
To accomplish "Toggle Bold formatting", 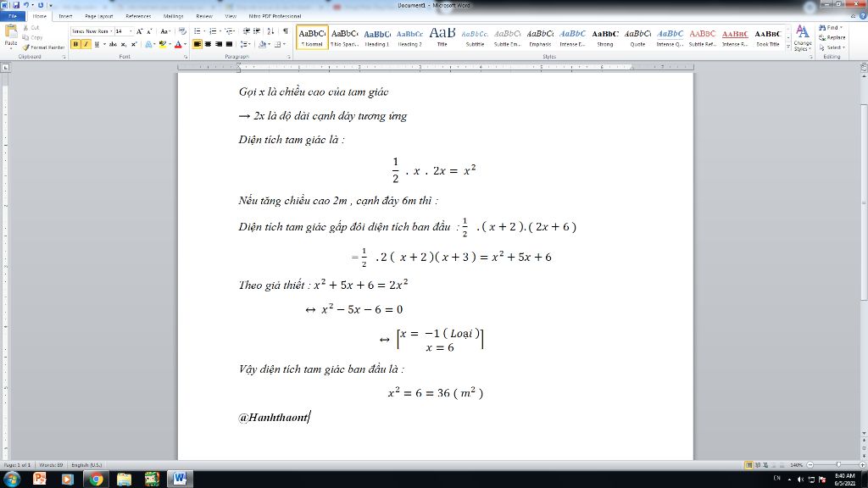I will (x=75, y=44).
